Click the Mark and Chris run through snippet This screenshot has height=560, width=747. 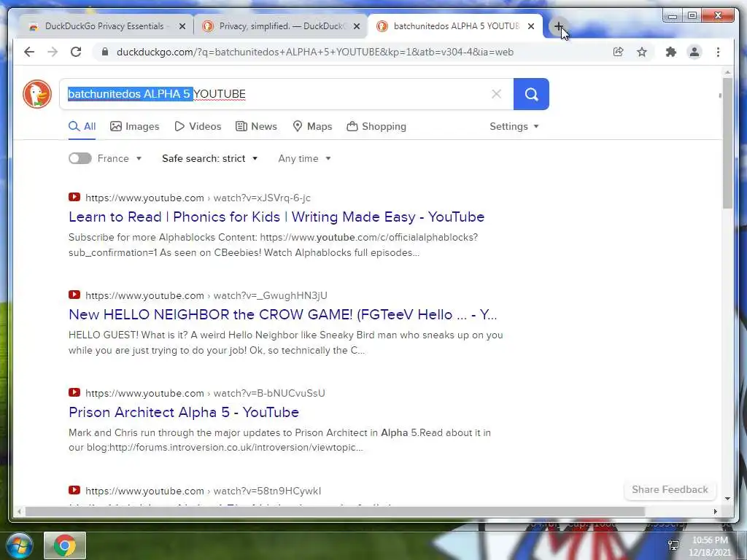tap(279, 440)
